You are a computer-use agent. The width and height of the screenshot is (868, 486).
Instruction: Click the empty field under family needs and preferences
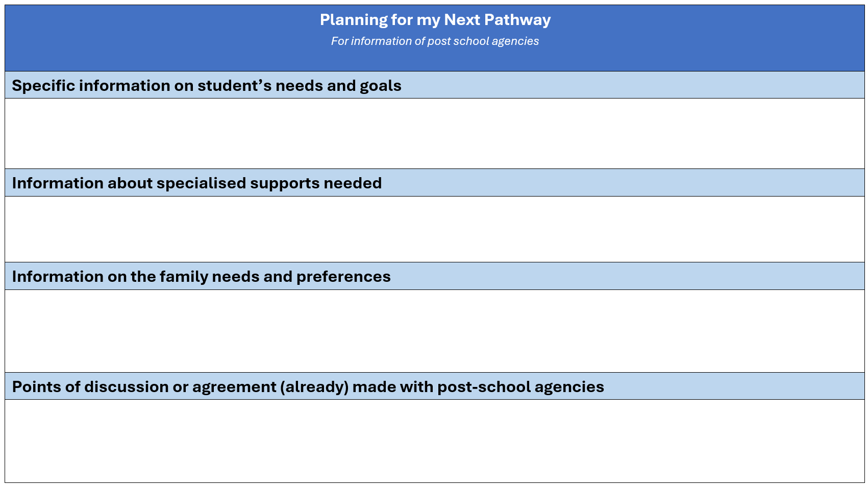point(435,331)
